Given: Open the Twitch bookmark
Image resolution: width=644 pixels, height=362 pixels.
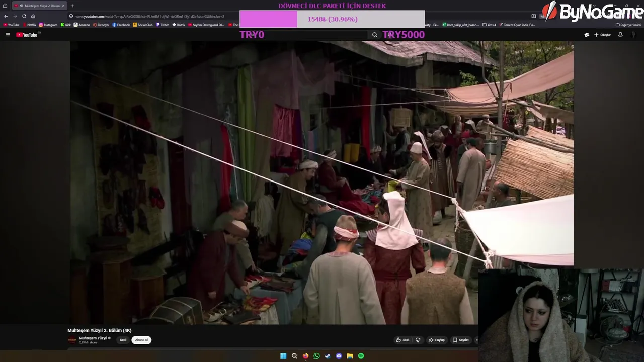Looking at the screenshot, I should point(163,25).
